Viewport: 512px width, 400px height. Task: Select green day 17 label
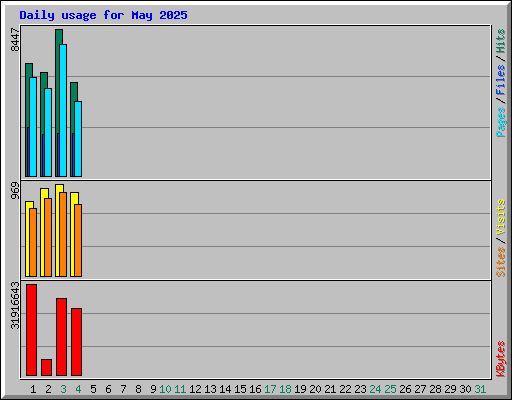270,389
